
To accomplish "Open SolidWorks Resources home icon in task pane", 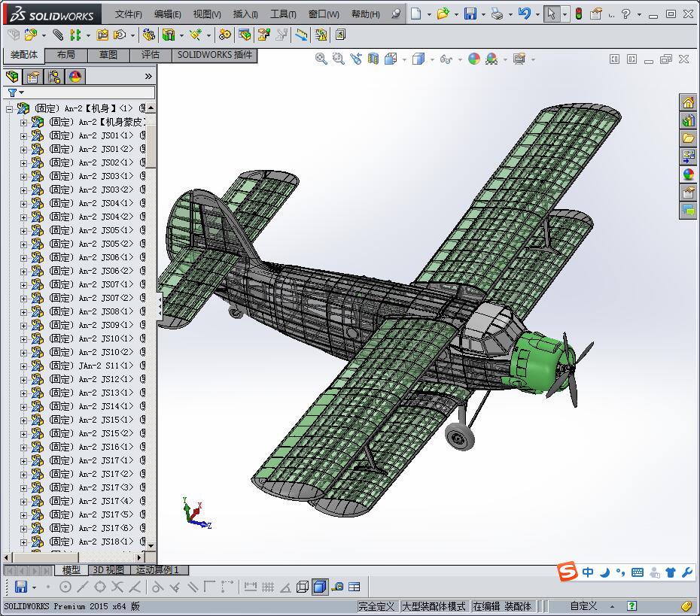I will 688,103.
